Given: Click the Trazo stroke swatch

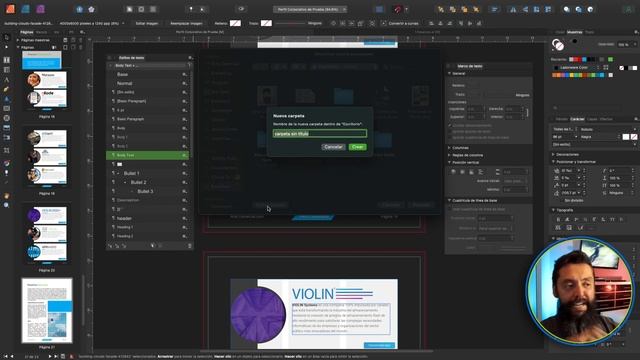Looking at the screenshot, I should tap(267, 23).
